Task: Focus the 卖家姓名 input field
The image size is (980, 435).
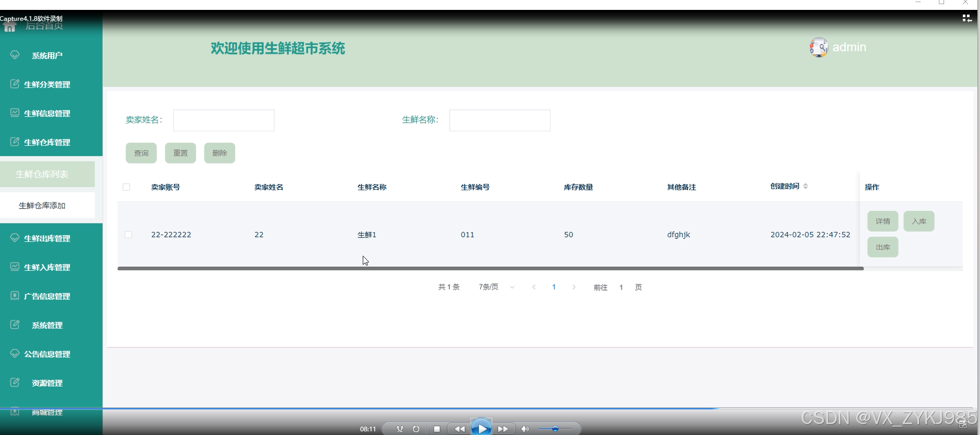Action: tap(224, 120)
